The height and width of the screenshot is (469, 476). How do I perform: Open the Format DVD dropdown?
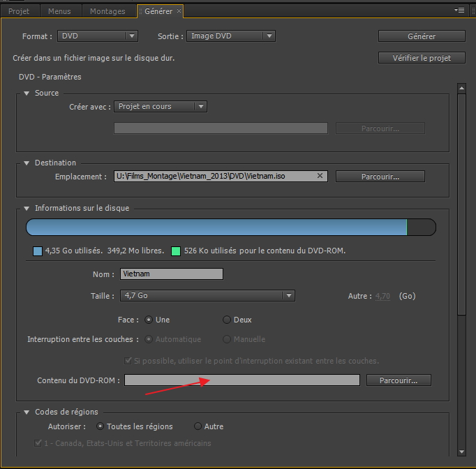98,36
